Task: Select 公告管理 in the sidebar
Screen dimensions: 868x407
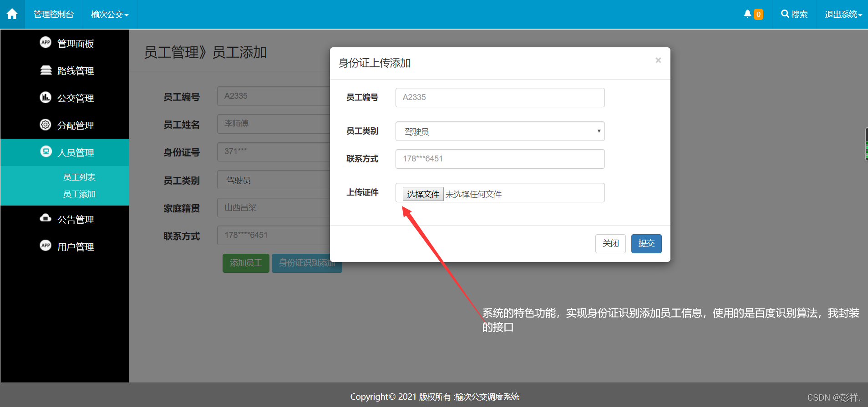Action: tap(65, 220)
